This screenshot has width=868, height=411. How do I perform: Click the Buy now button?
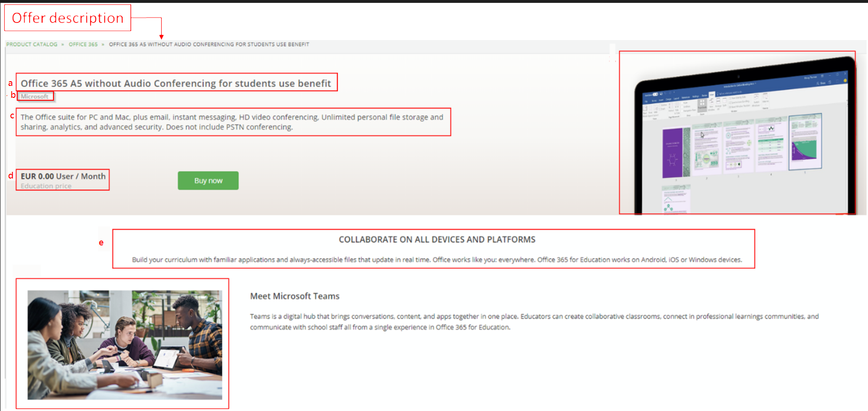208,180
